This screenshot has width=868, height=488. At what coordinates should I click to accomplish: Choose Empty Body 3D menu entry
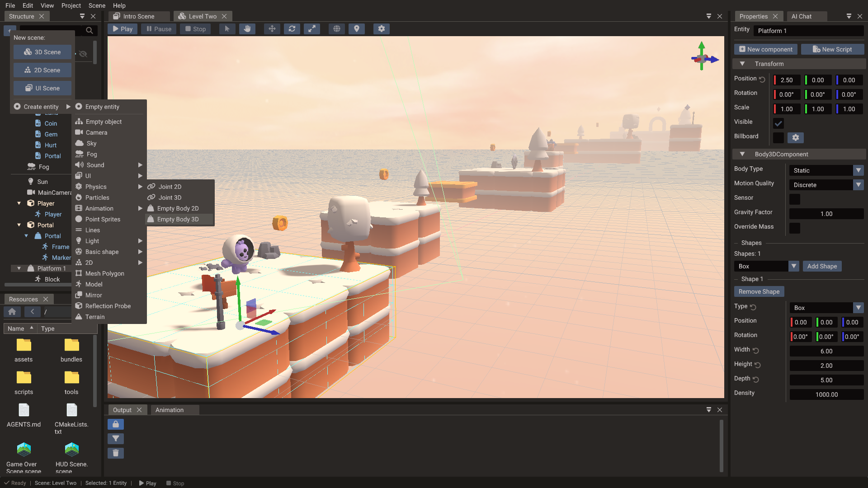pos(179,219)
